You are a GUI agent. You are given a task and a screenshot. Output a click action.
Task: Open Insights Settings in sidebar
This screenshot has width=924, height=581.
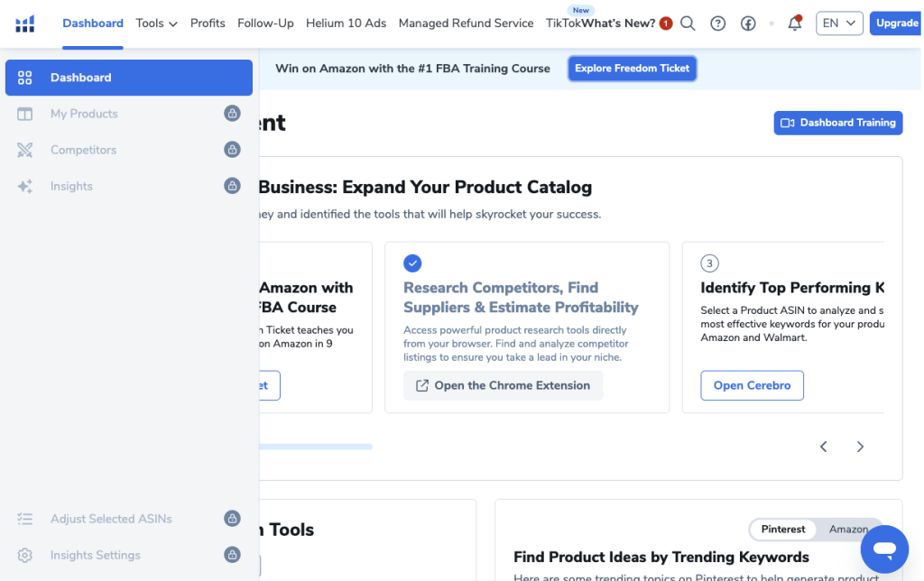click(129, 555)
